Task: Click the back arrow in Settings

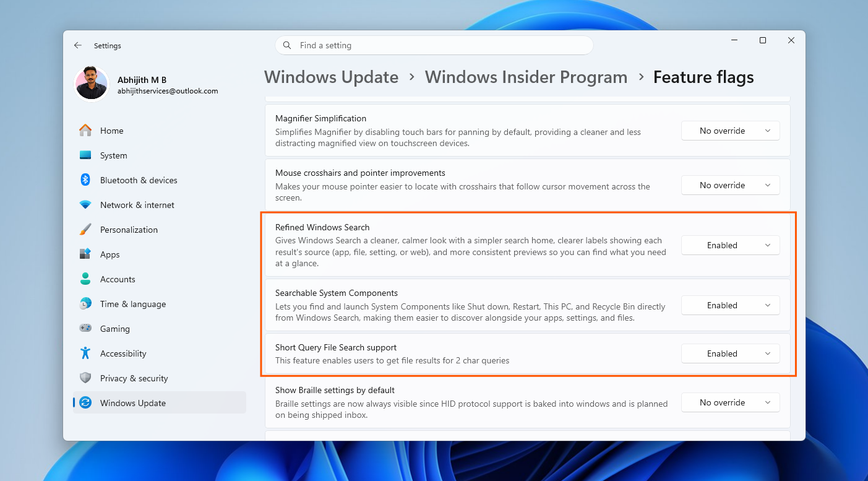Action: (x=77, y=45)
